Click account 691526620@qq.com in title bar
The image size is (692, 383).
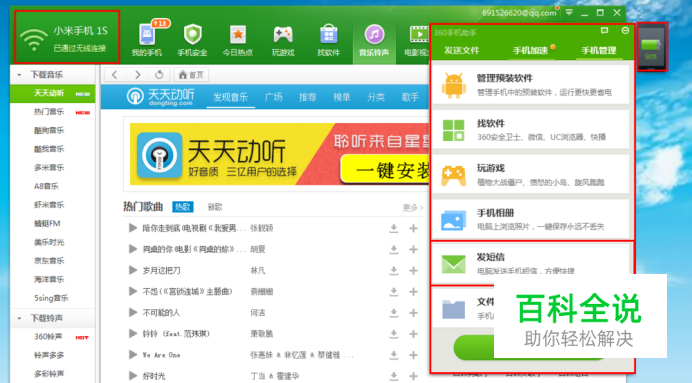pyautogui.click(x=519, y=13)
